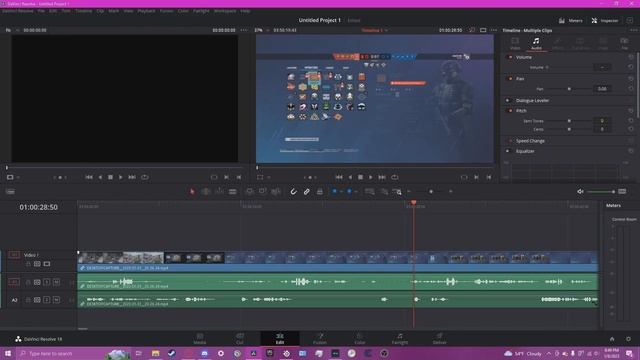Click the Windows Start button

[x=8, y=353]
